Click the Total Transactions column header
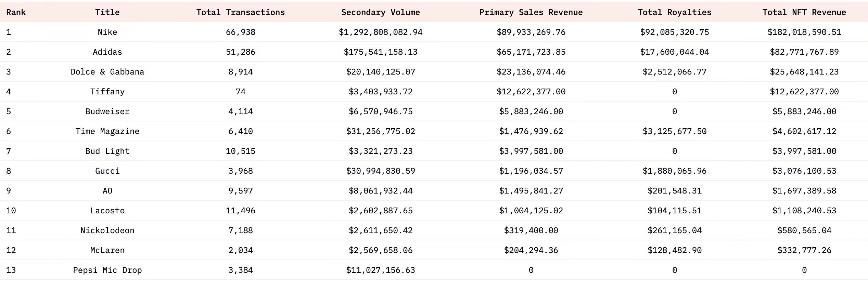This screenshot has height=292, width=868. (x=240, y=12)
